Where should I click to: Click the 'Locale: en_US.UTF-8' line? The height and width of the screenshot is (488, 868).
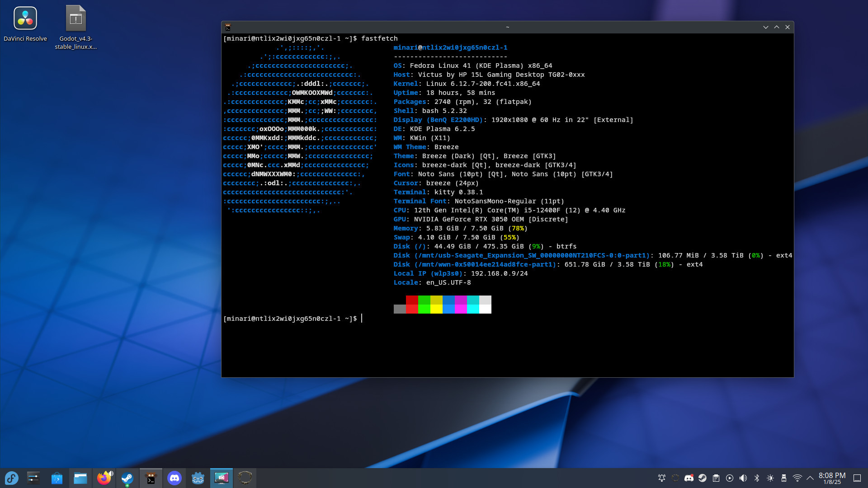432,282
